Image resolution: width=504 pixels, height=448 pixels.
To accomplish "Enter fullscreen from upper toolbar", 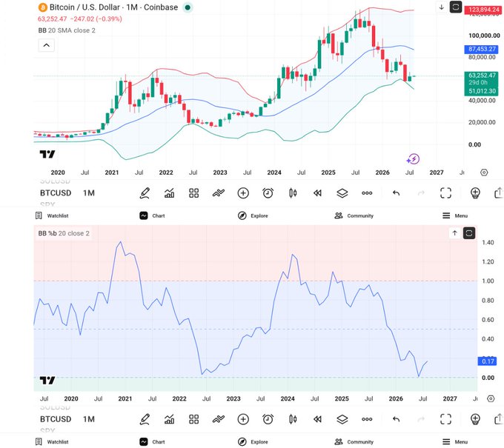I will 445,193.
